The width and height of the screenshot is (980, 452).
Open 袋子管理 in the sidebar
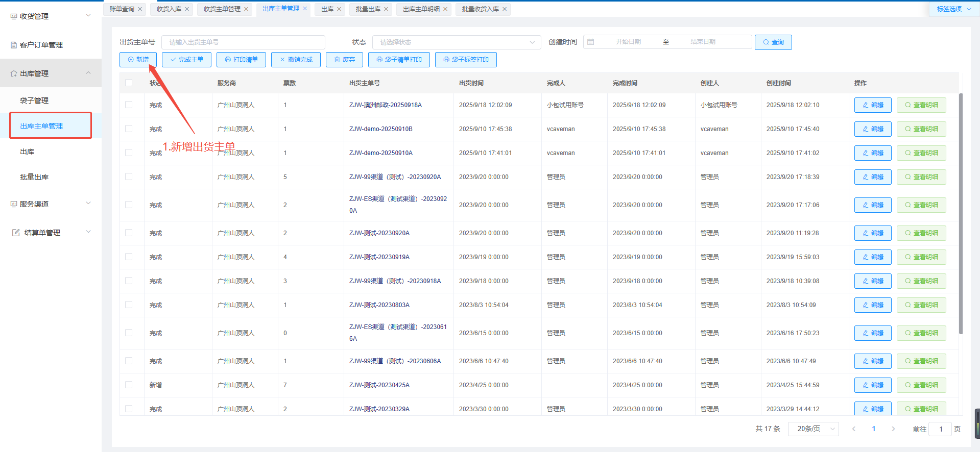(34, 101)
